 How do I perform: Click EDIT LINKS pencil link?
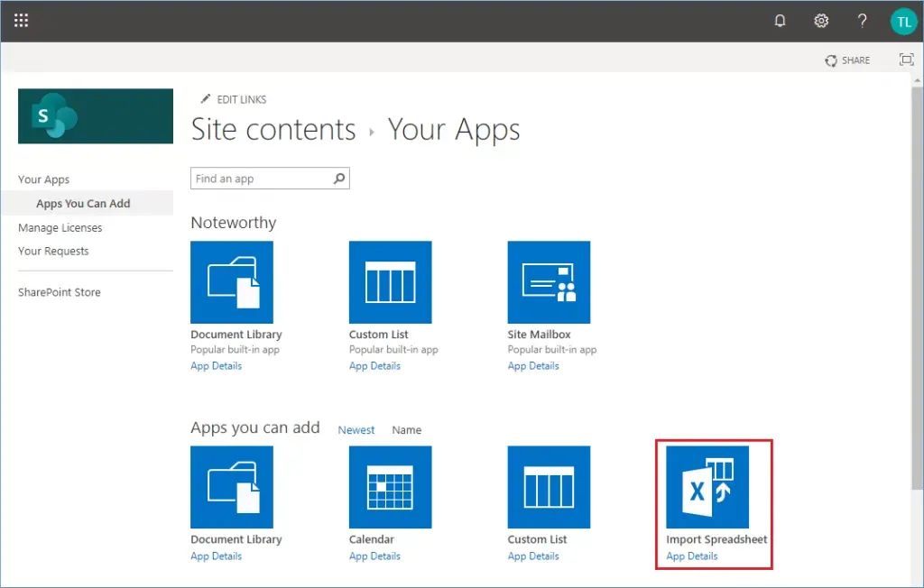coord(234,99)
